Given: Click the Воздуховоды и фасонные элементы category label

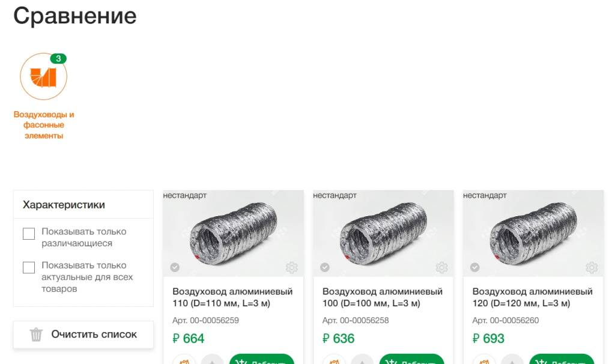Looking at the screenshot, I should pos(43,125).
